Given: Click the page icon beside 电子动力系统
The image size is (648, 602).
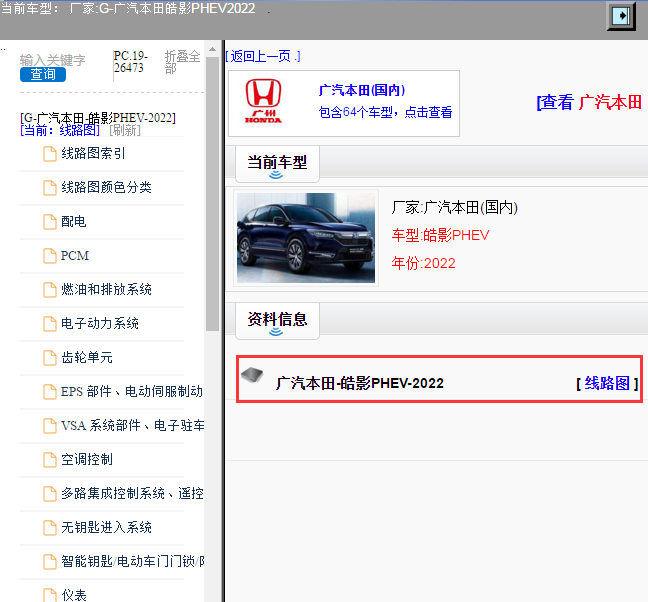Looking at the screenshot, I should pyautogui.click(x=50, y=324).
